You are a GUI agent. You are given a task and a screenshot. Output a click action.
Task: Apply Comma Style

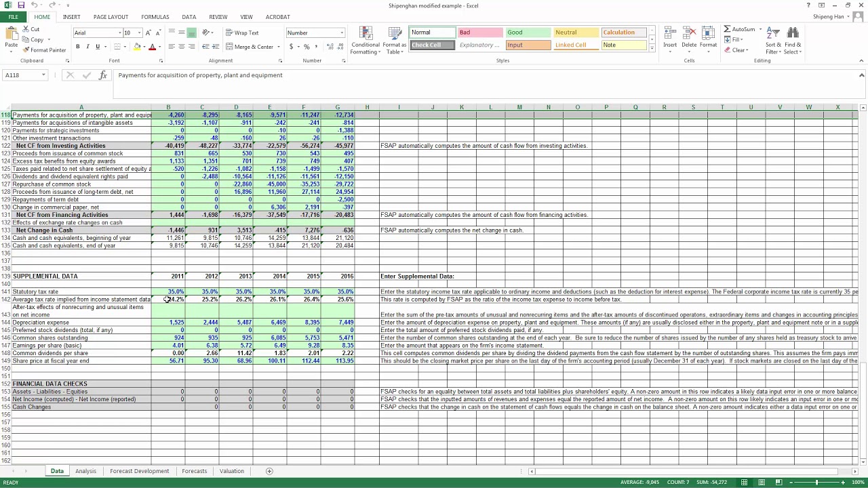315,47
